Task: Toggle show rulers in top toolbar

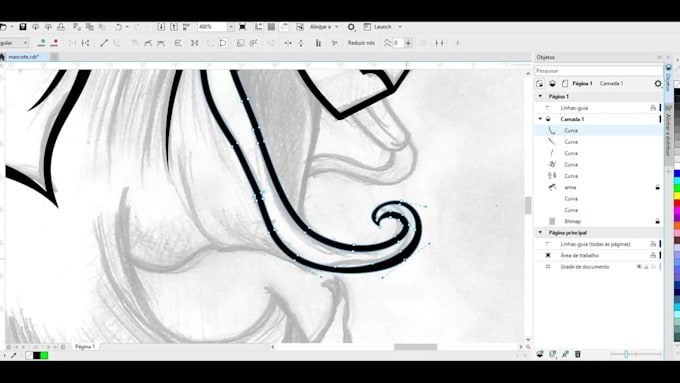Action: [258, 27]
